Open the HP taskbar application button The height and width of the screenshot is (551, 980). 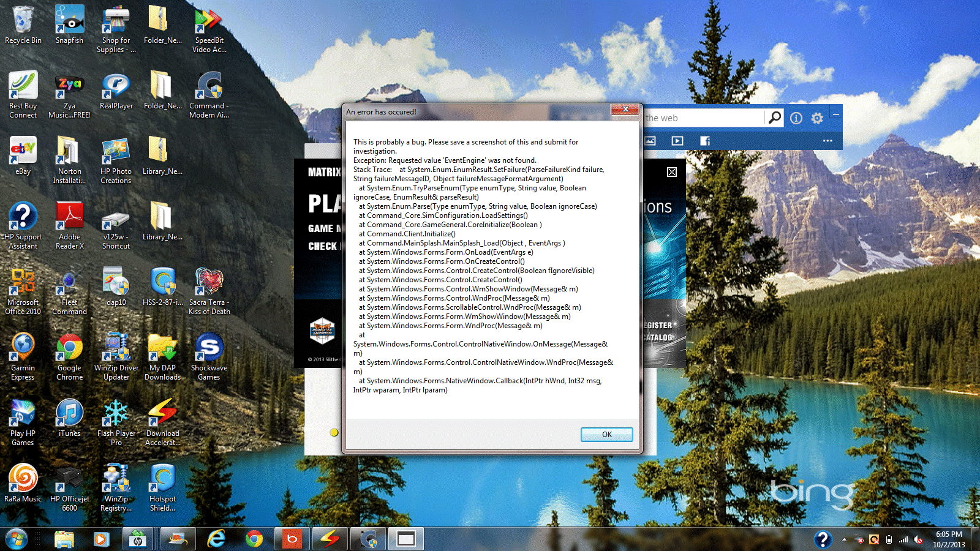pos(139,539)
